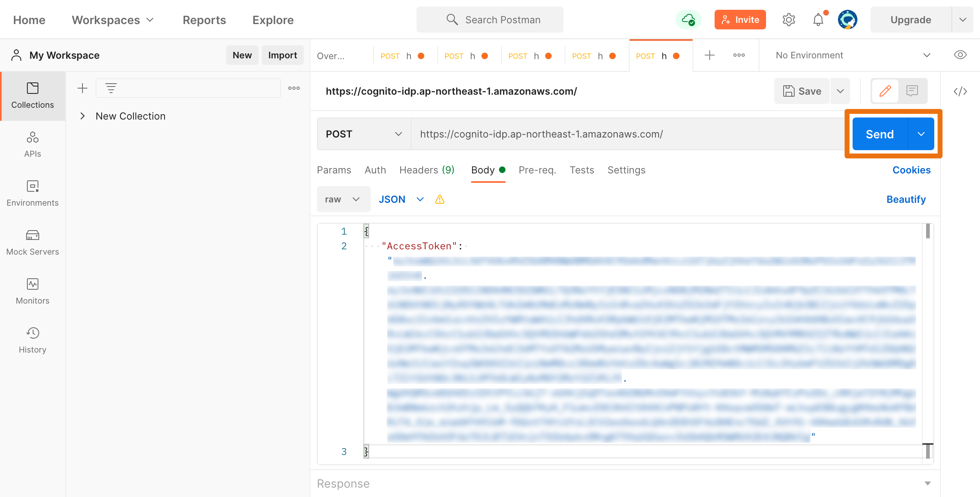This screenshot has width=980, height=497.
Task: Click the Search Postman field
Action: (x=490, y=20)
